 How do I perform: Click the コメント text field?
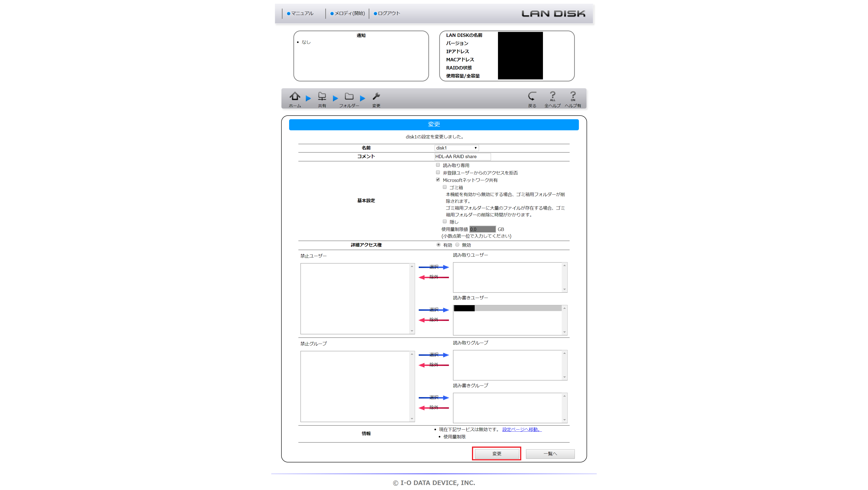[462, 157]
